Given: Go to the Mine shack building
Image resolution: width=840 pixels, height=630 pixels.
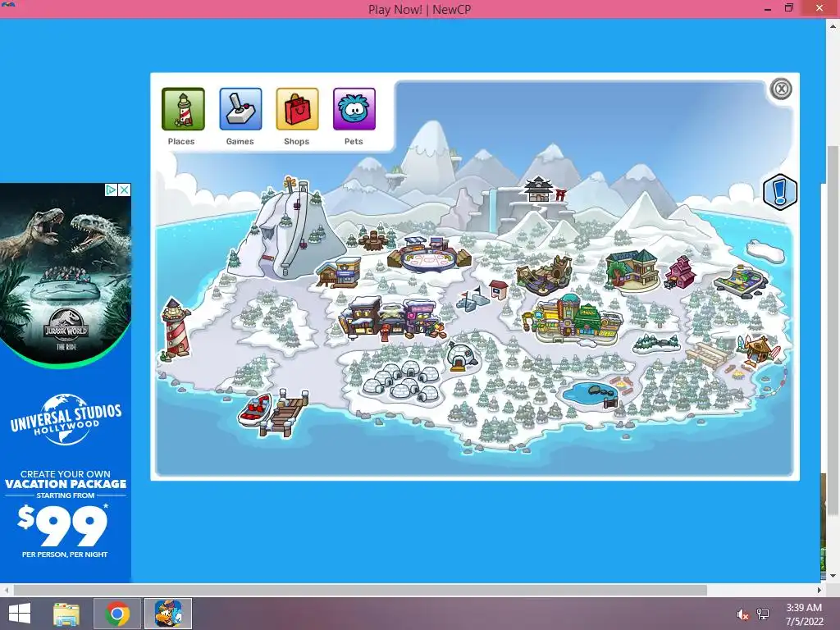Looking at the screenshot, I should 545,274.
